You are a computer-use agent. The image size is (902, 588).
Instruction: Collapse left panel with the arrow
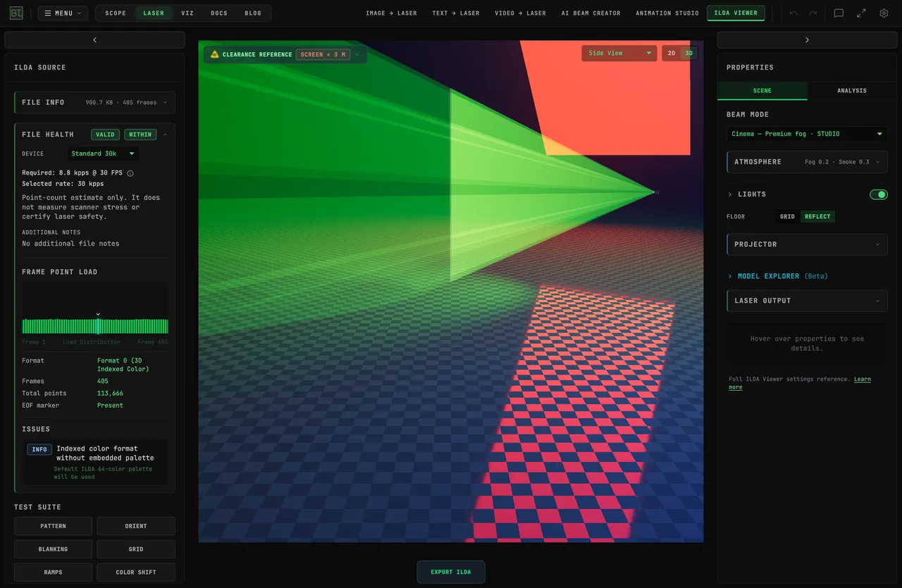pyautogui.click(x=94, y=40)
